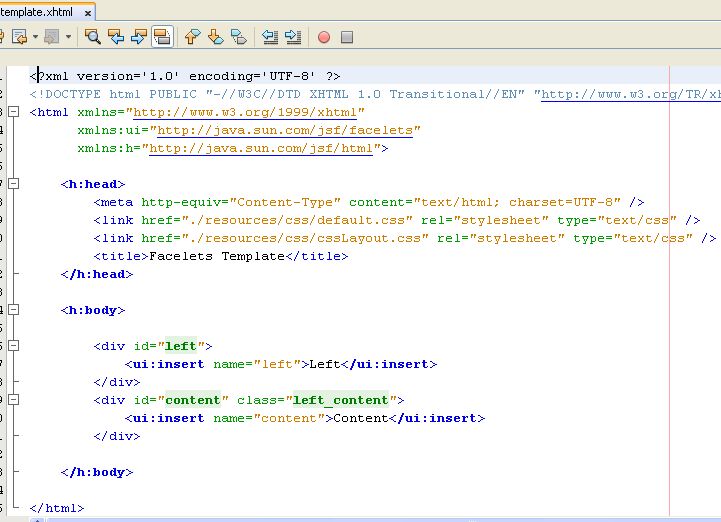Viewport: 721px width, 522px height.
Task: Click the closing /h:body tag
Action: (x=97, y=472)
